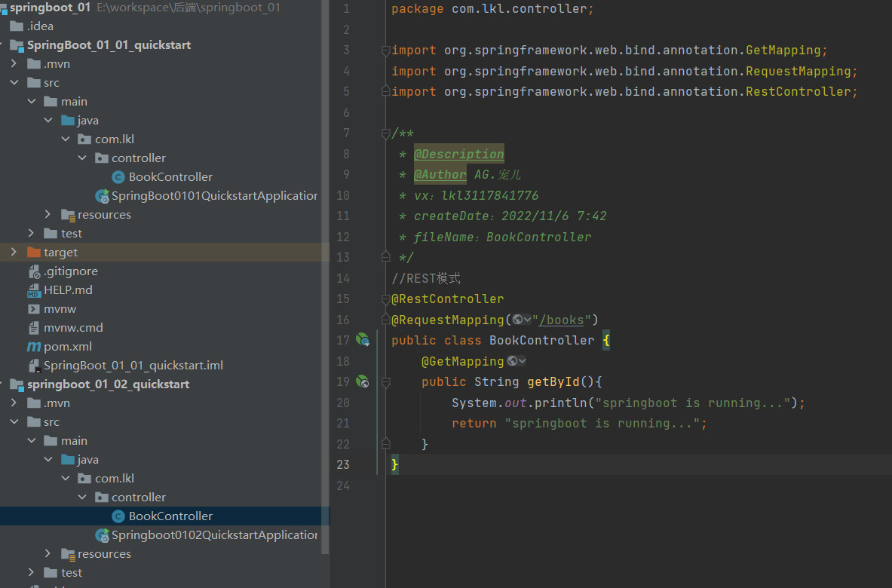
Task: Click the .idea folder icon
Action: 17,26
